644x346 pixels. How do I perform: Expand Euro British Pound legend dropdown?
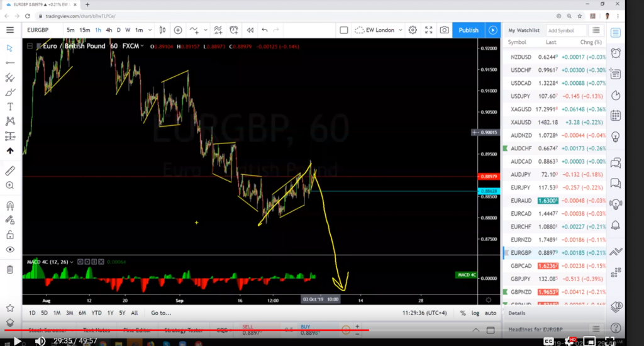[x=142, y=46]
